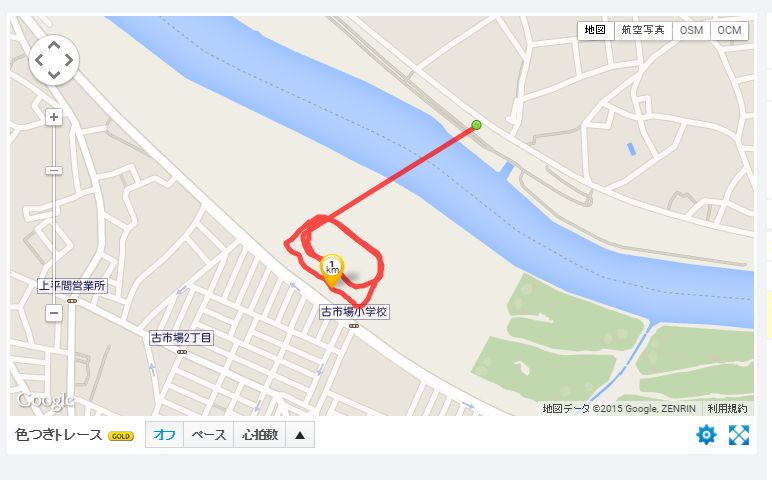The height and width of the screenshot is (480, 772).
Task: Open map settings via the gear icon
Action: (706, 435)
